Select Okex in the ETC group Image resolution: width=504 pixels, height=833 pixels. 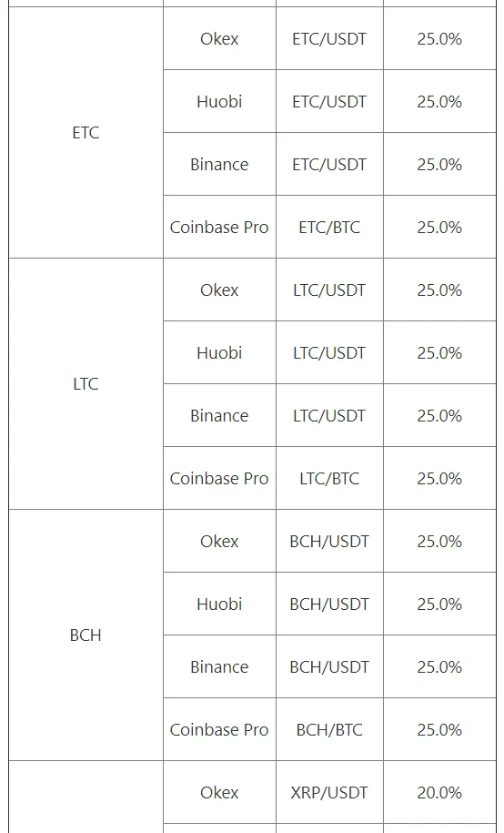(x=219, y=39)
